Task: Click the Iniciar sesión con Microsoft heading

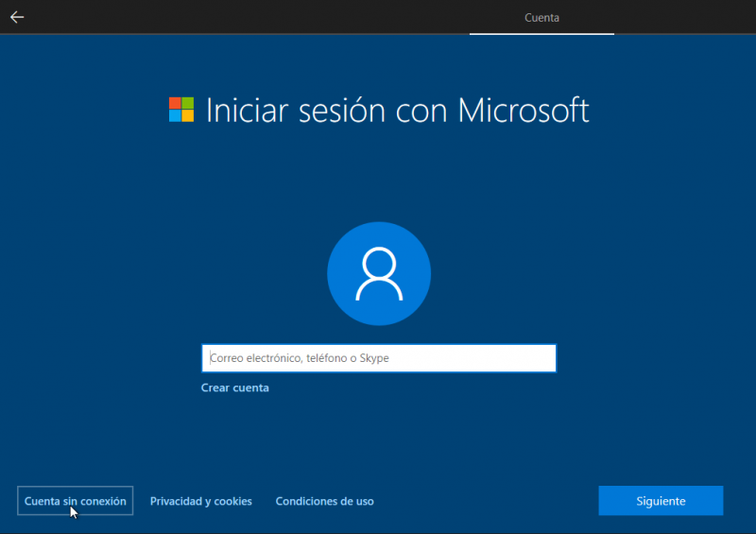Action: [397, 110]
